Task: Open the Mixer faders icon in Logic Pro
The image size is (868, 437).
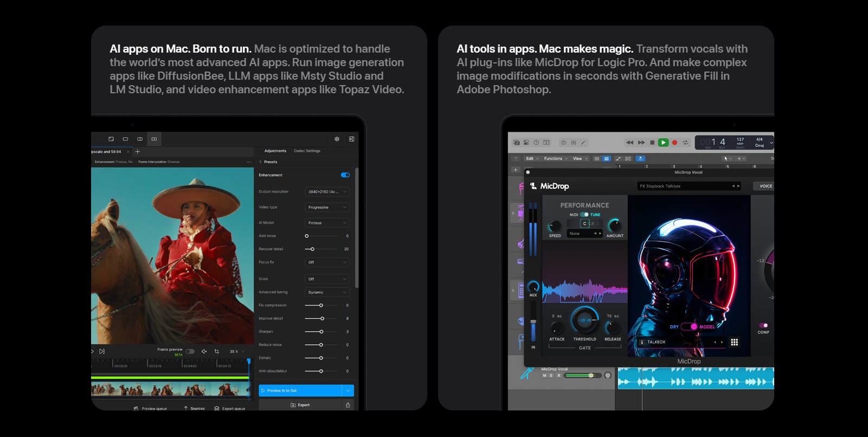Action: point(573,143)
